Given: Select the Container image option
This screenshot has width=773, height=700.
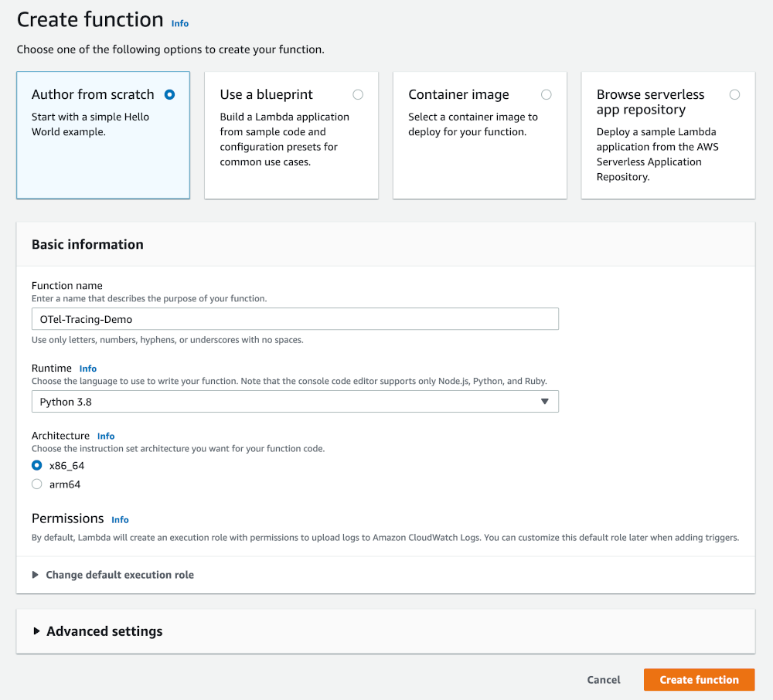Looking at the screenshot, I should click(x=547, y=94).
